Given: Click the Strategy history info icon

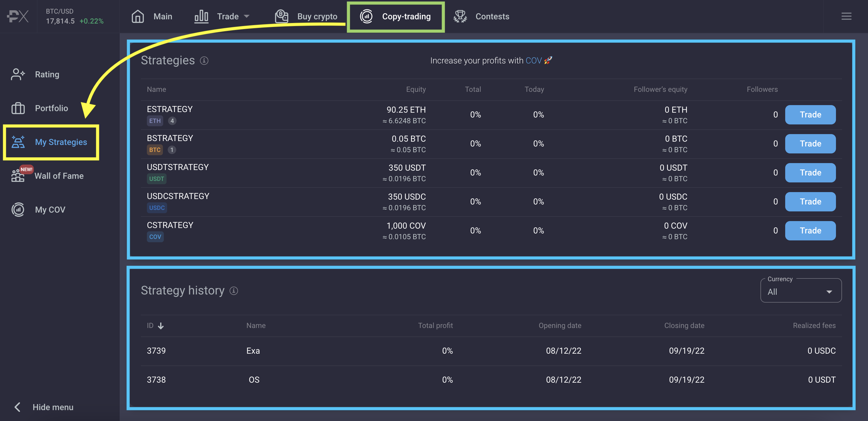Looking at the screenshot, I should click(x=234, y=291).
